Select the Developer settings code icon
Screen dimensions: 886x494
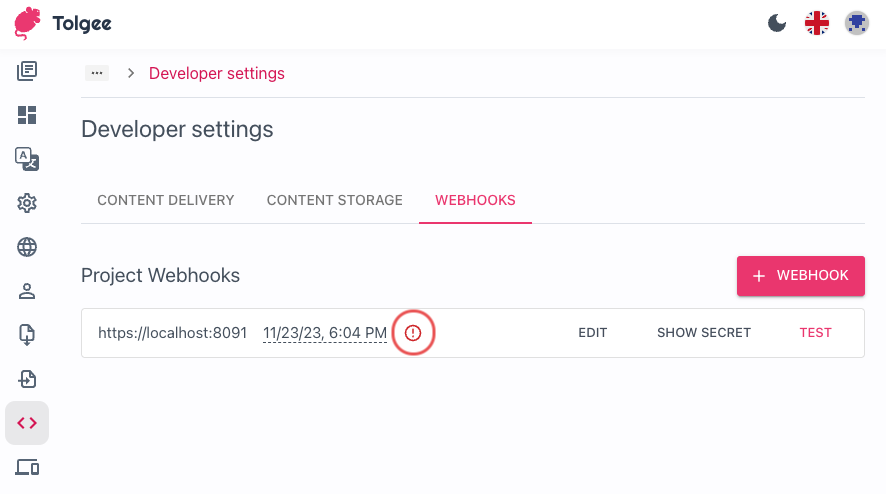(x=27, y=423)
